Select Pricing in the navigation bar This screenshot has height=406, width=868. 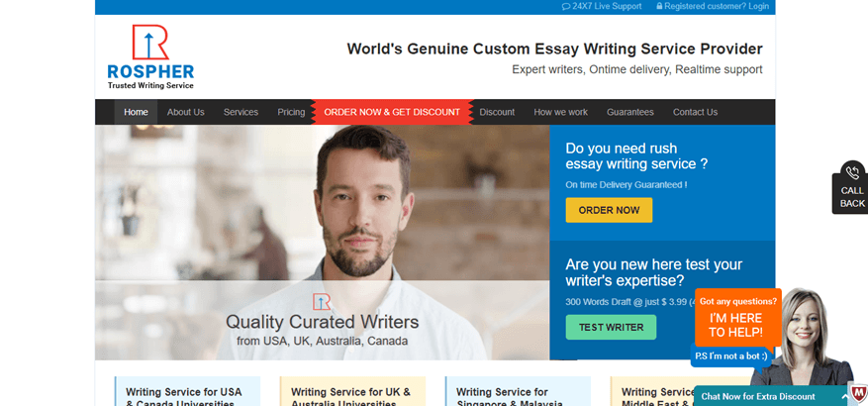pyautogui.click(x=291, y=112)
